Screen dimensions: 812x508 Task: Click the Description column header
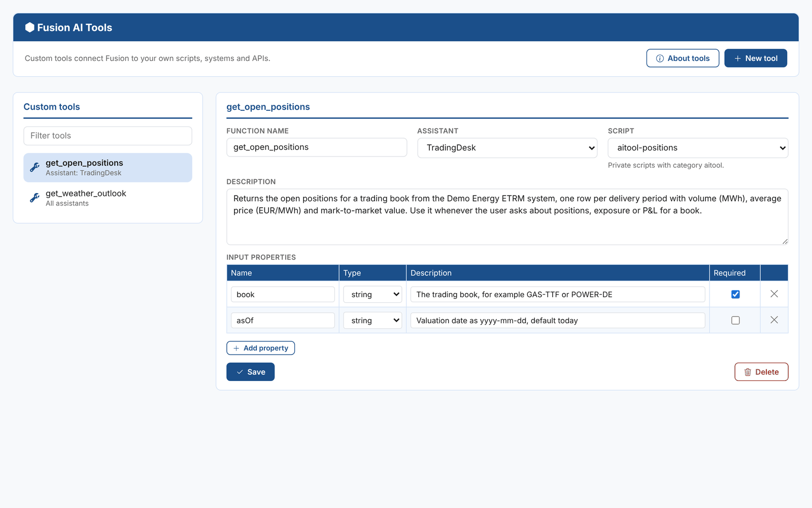pyautogui.click(x=558, y=273)
